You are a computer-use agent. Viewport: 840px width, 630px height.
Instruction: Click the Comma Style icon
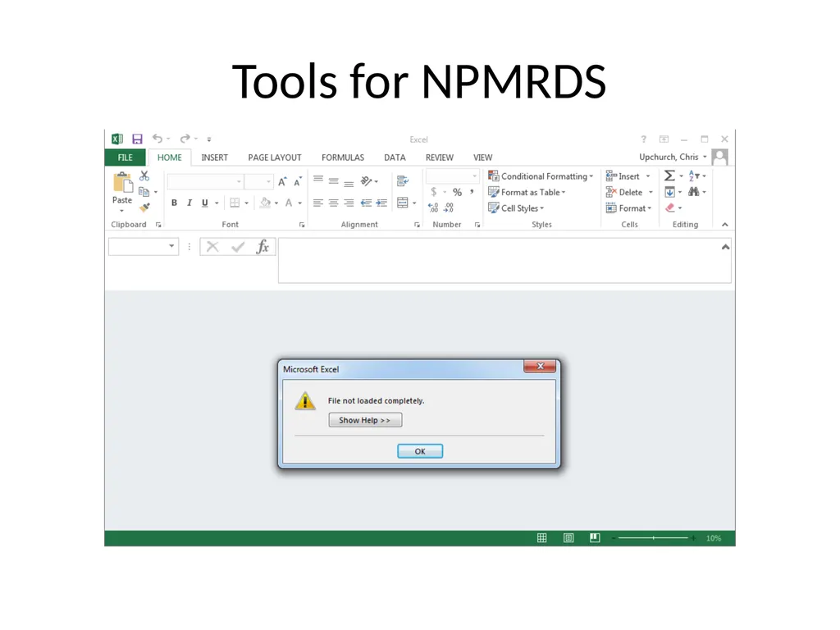pyautogui.click(x=472, y=192)
